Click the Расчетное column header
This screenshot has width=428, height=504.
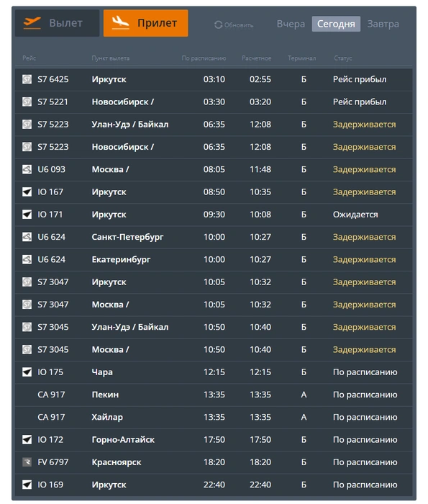tap(257, 58)
